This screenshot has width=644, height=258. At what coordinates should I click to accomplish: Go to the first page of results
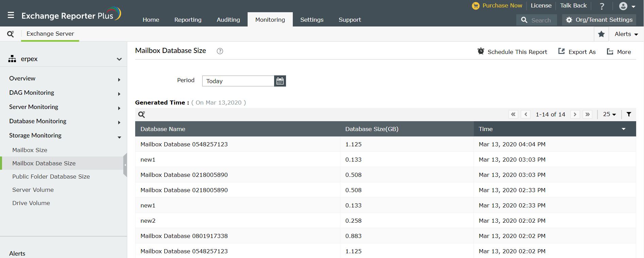[x=513, y=114]
